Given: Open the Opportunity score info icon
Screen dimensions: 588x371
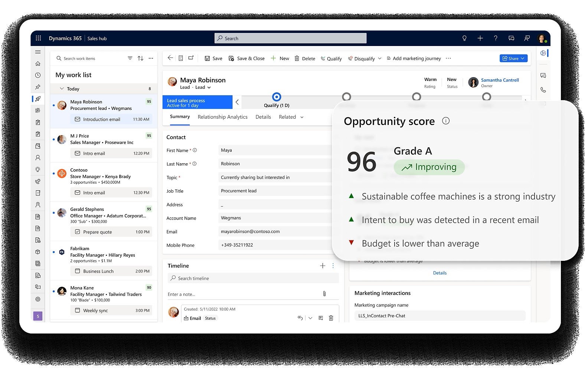Looking at the screenshot, I should (446, 121).
